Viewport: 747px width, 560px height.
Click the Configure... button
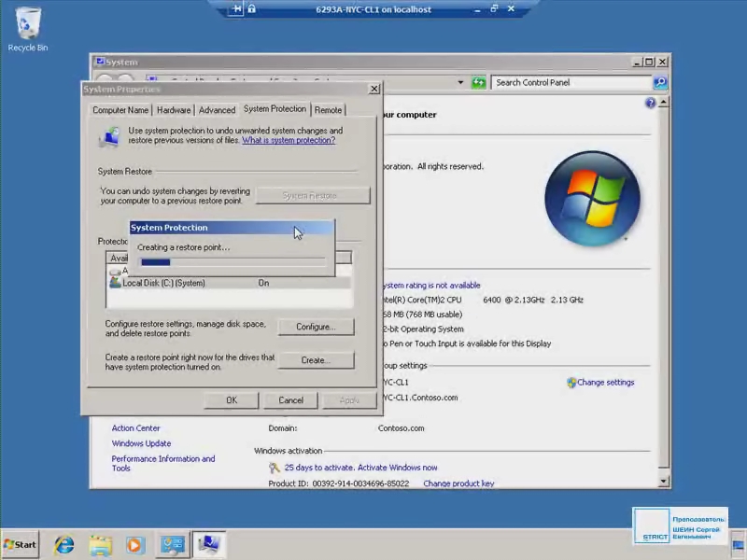point(315,327)
